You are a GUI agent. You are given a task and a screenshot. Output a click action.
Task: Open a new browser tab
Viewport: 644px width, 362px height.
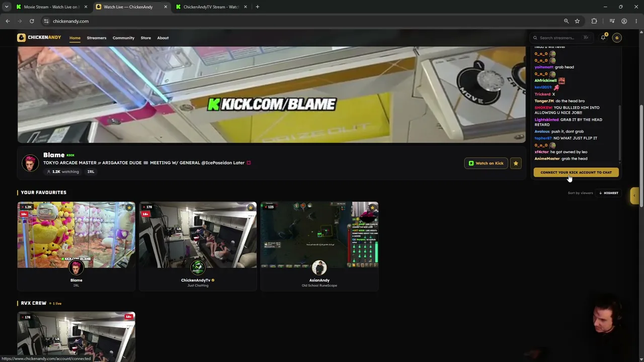(x=257, y=7)
